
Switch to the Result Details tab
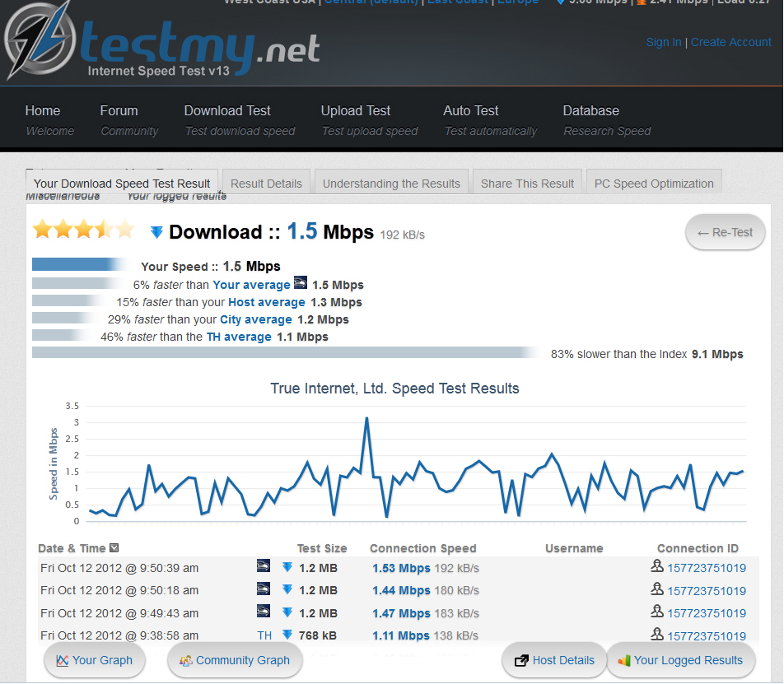(x=267, y=183)
